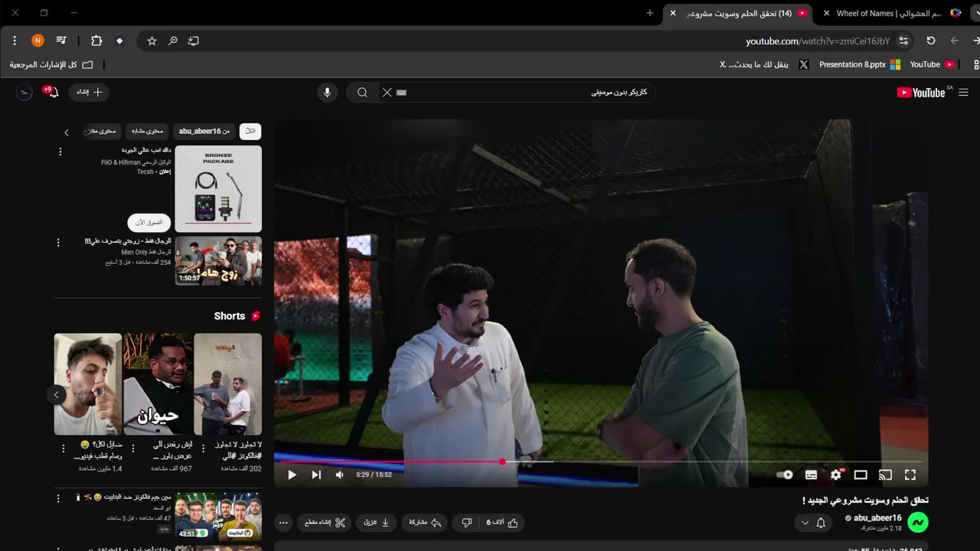Download the video via تنزيل button
The height and width of the screenshot is (551, 980).
[377, 523]
